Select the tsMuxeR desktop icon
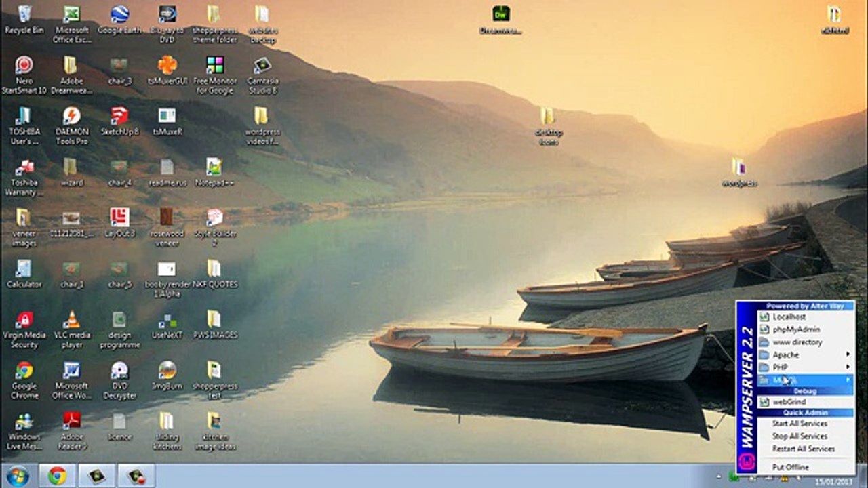Viewport: 868px width, 488px height. (x=167, y=121)
